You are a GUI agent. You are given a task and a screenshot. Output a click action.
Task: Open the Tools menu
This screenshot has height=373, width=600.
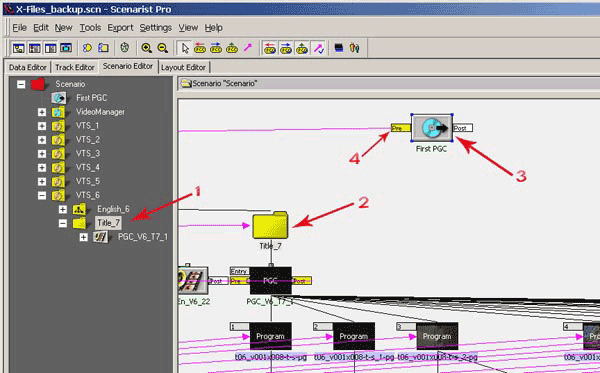(x=90, y=28)
